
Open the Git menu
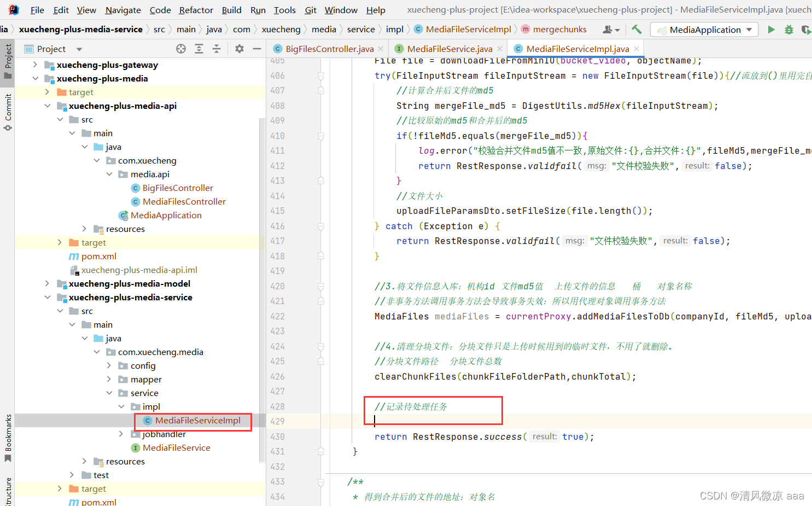(x=311, y=10)
